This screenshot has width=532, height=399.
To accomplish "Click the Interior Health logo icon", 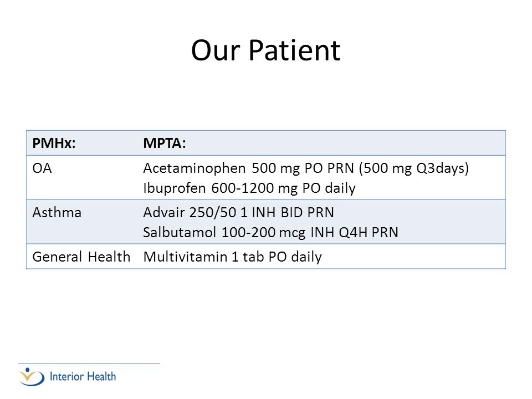I will point(32,377).
